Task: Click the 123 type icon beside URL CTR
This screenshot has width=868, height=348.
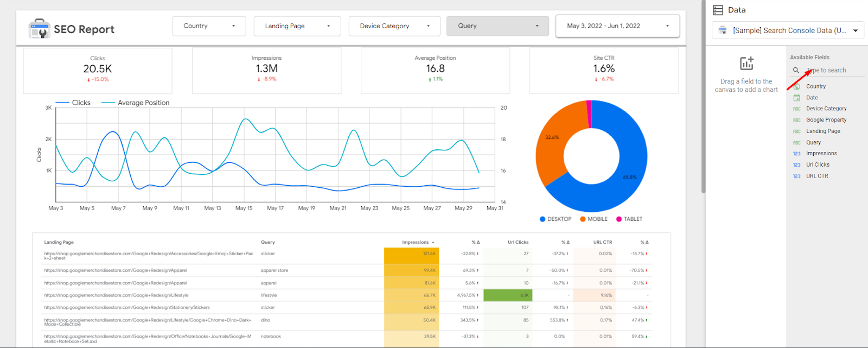Action: (x=796, y=176)
